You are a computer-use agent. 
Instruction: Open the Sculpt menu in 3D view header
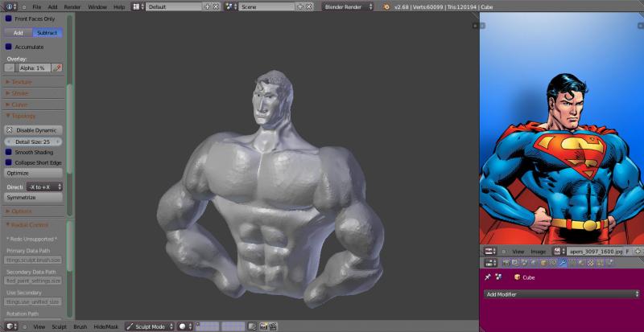[x=59, y=326]
